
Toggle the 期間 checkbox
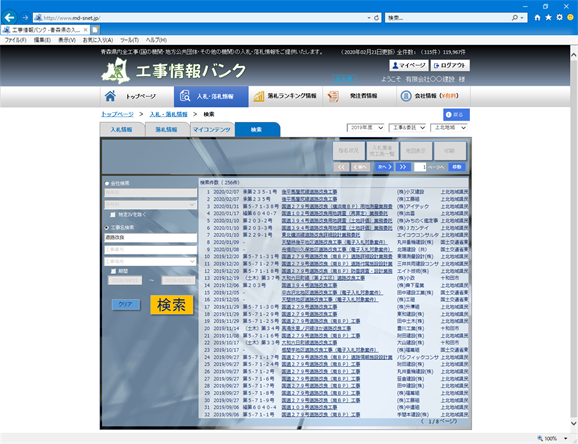[114, 271]
